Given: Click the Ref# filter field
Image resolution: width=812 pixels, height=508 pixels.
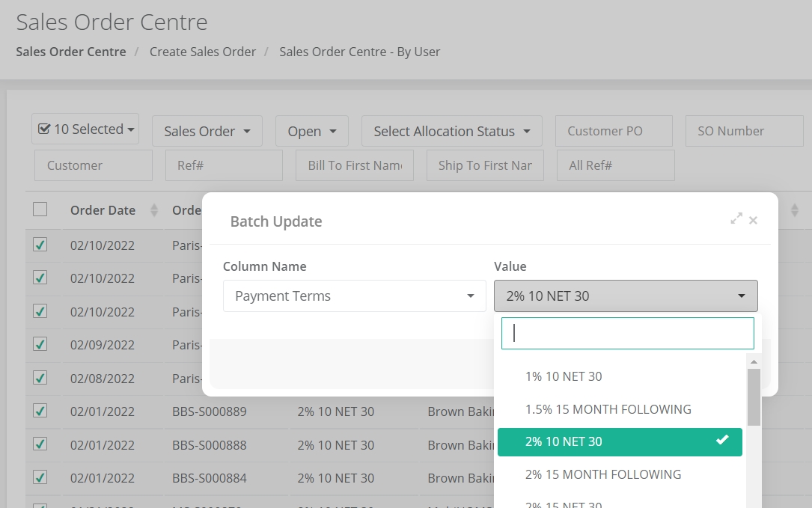Looking at the screenshot, I should click(x=225, y=165).
